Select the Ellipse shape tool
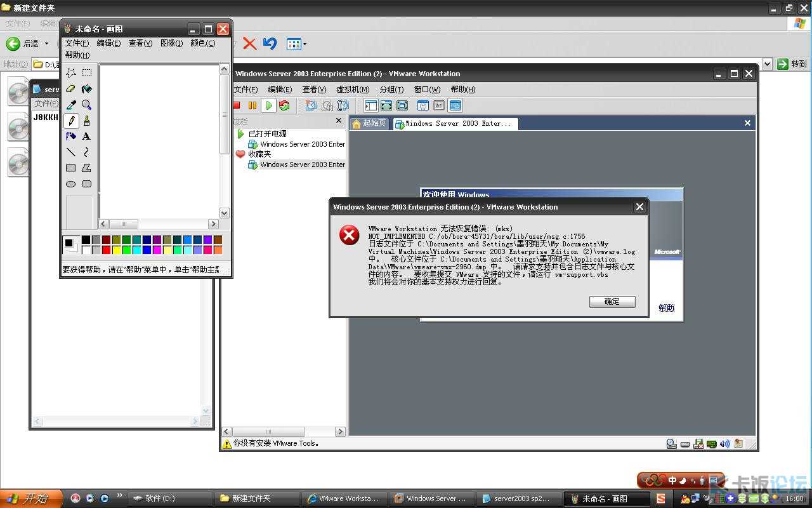This screenshot has width=812, height=508. click(x=71, y=184)
